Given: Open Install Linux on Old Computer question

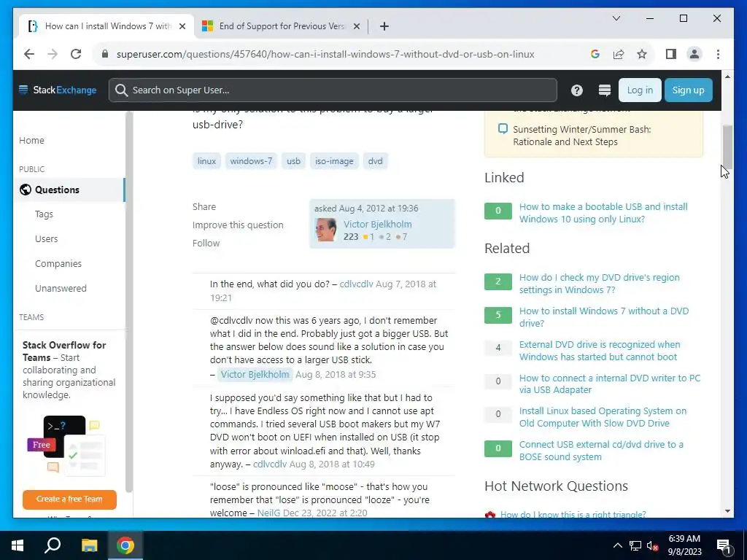Looking at the screenshot, I should (x=603, y=417).
